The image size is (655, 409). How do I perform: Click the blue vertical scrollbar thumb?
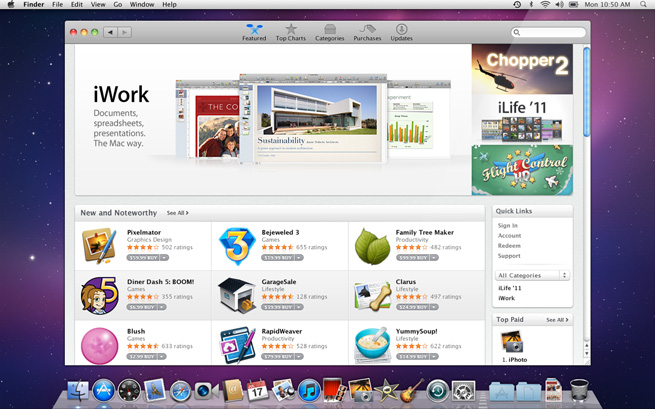(x=586, y=91)
